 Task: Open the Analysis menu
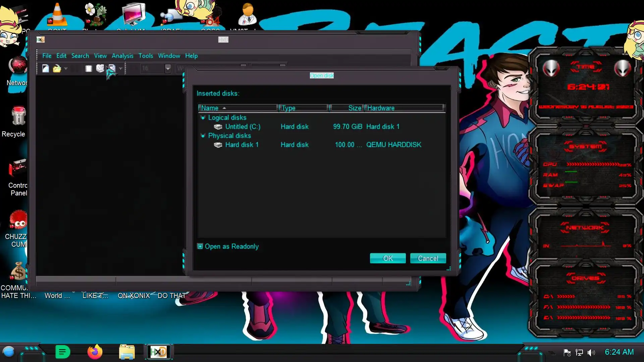pyautogui.click(x=122, y=56)
